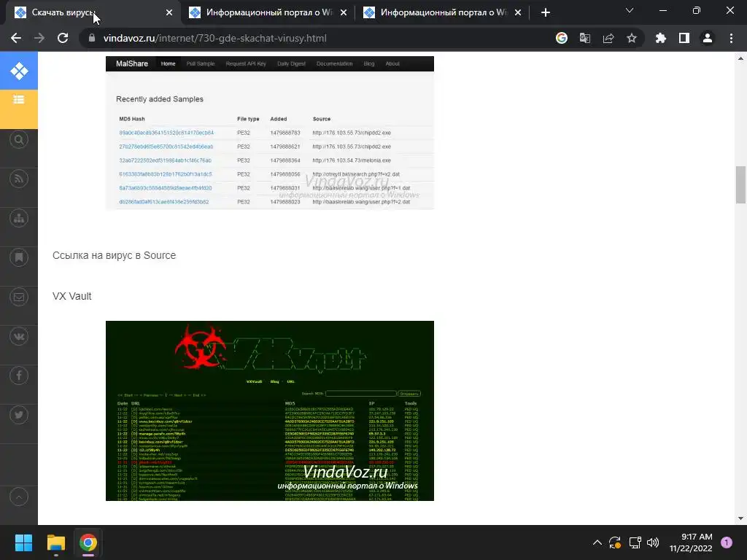Open the Chrome three-dot menu
747x560 pixels.
point(731,38)
